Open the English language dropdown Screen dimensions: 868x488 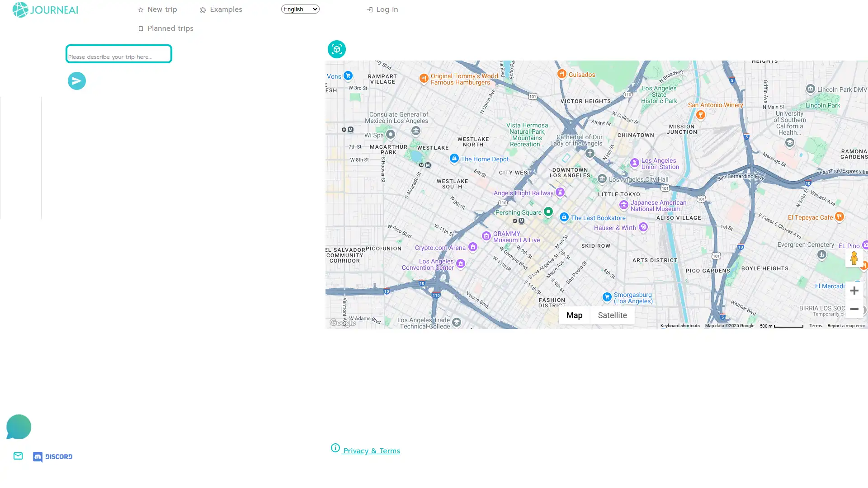[300, 9]
